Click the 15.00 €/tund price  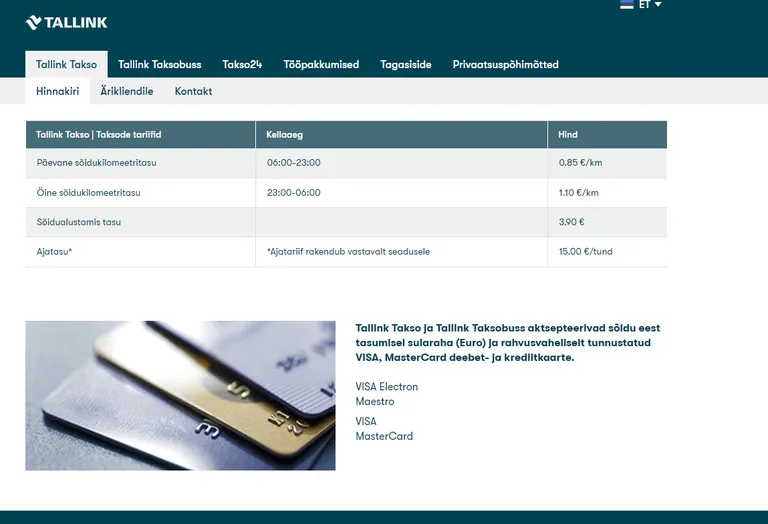pos(585,252)
